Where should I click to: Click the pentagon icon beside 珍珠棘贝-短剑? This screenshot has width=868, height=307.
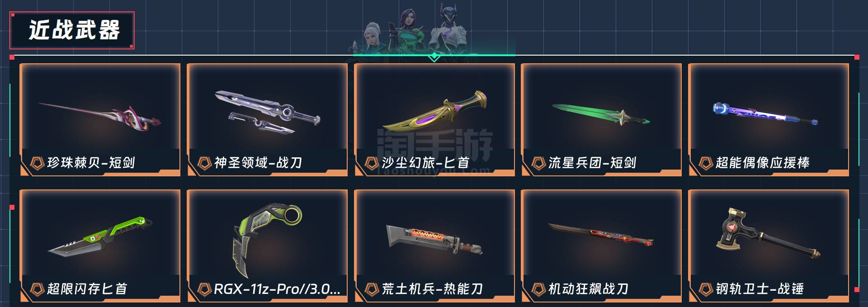(x=37, y=163)
